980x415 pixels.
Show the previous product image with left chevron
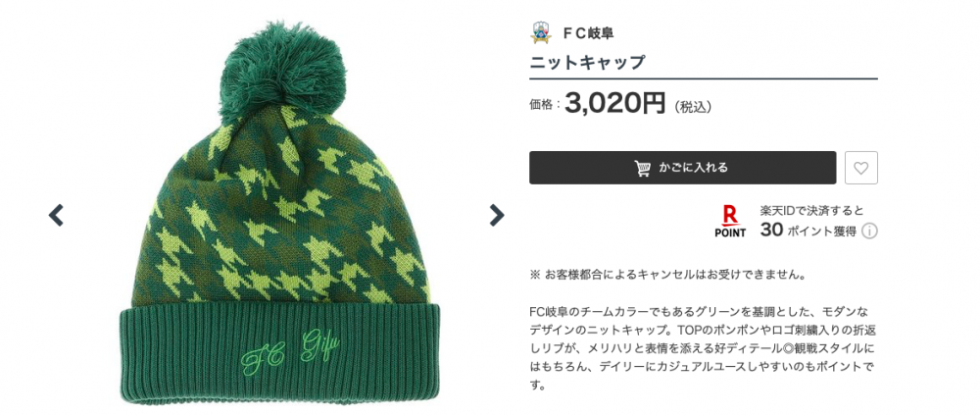click(56, 215)
